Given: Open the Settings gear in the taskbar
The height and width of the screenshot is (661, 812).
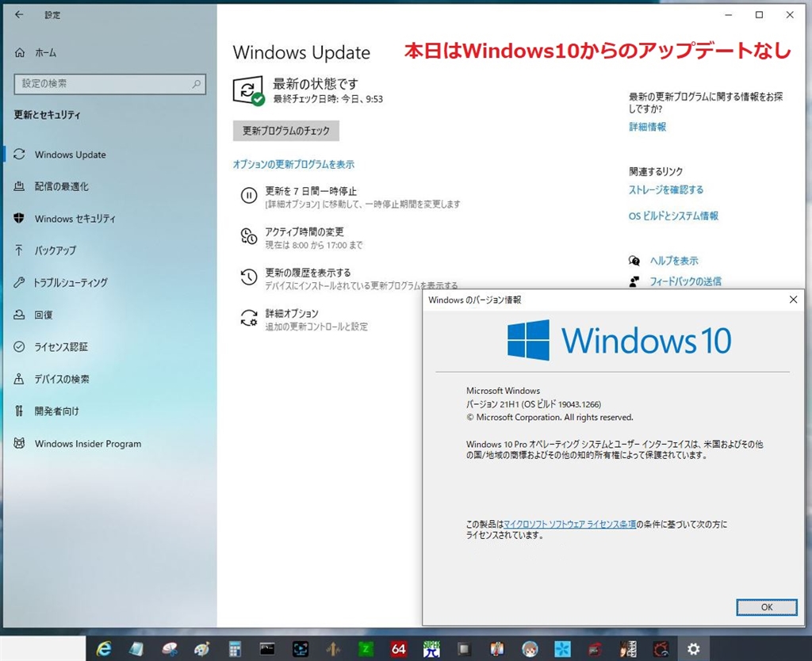Looking at the screenshot, I should pos(693,648).
